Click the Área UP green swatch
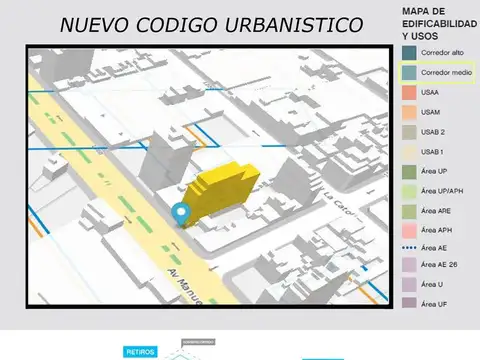 coord(409,172)
